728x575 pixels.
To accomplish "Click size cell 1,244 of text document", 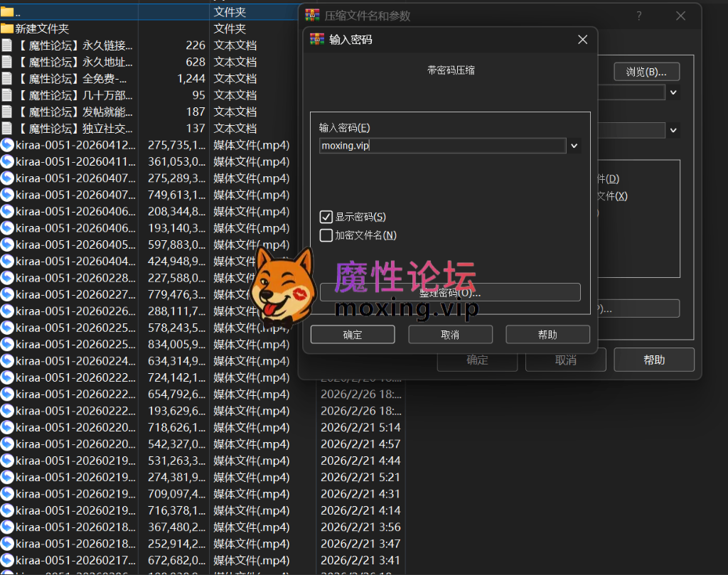I will [191, 78].
